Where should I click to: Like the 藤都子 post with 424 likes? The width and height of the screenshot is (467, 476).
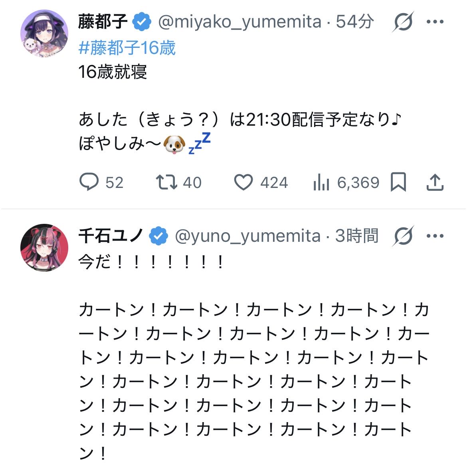(261, 182)
